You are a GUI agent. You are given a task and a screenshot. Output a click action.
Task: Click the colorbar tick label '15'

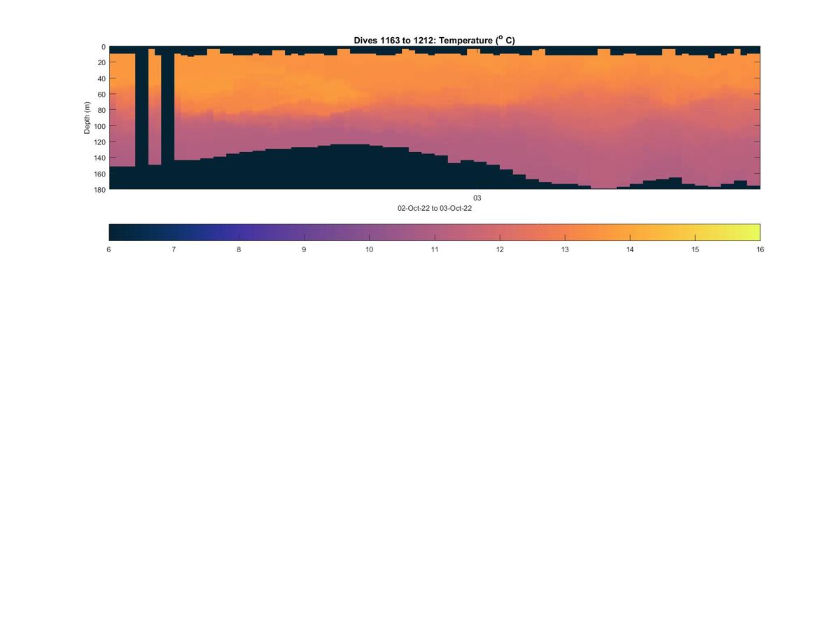[x=695, y=249]
